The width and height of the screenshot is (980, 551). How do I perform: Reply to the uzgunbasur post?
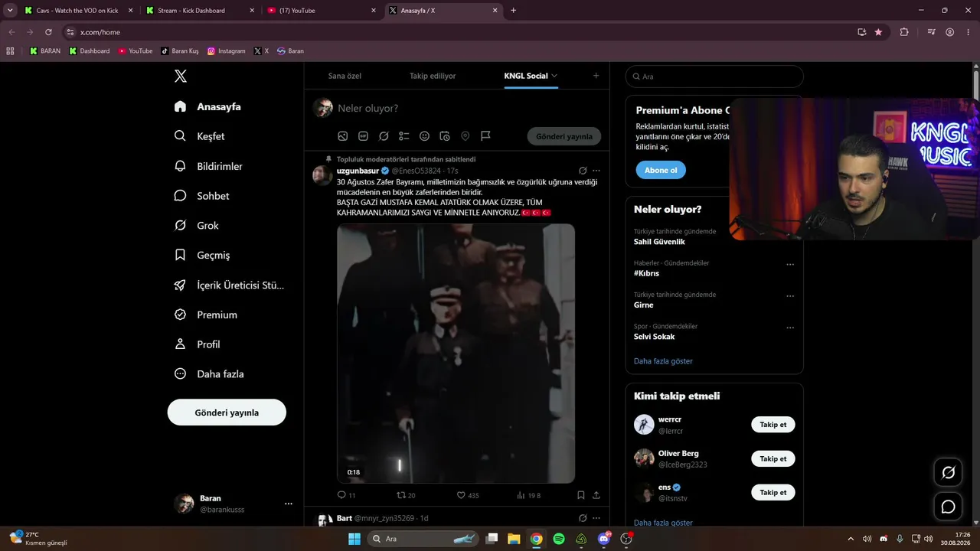point(346,495)
